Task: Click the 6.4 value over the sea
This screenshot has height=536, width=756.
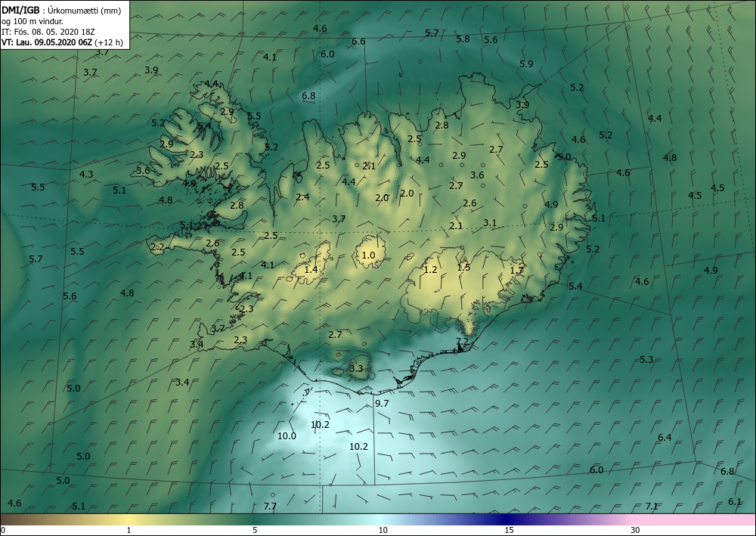Action: (x=665, y=437)
